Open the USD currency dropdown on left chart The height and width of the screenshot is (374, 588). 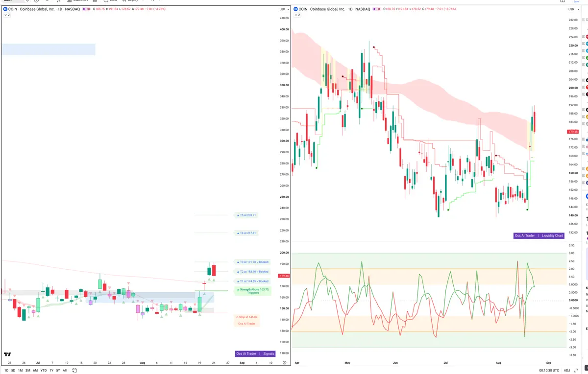click(283, 9)
